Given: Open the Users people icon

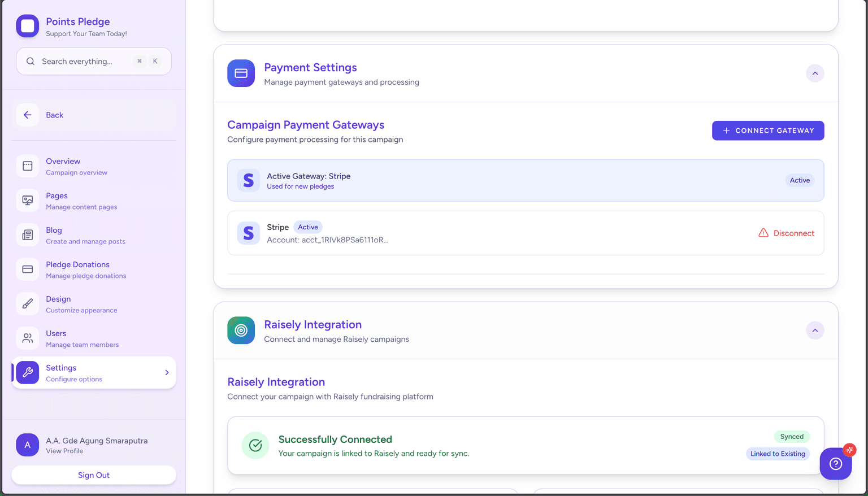Looking at the screenshot, I should (x=27, y=338).
